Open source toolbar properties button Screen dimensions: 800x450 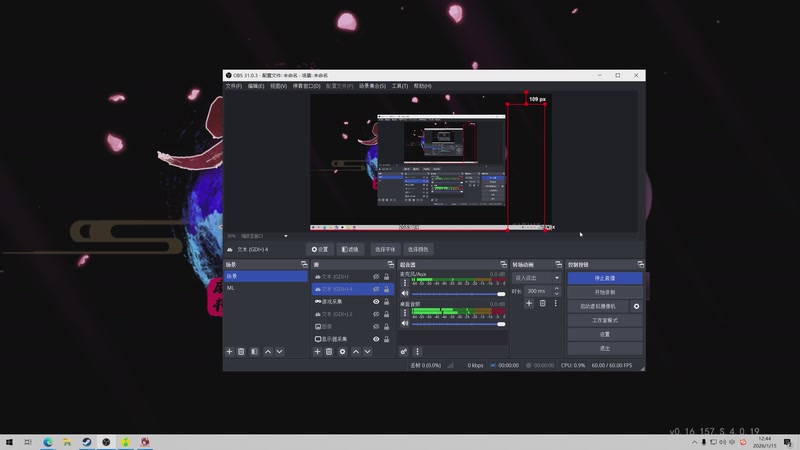tap(320, 249)
